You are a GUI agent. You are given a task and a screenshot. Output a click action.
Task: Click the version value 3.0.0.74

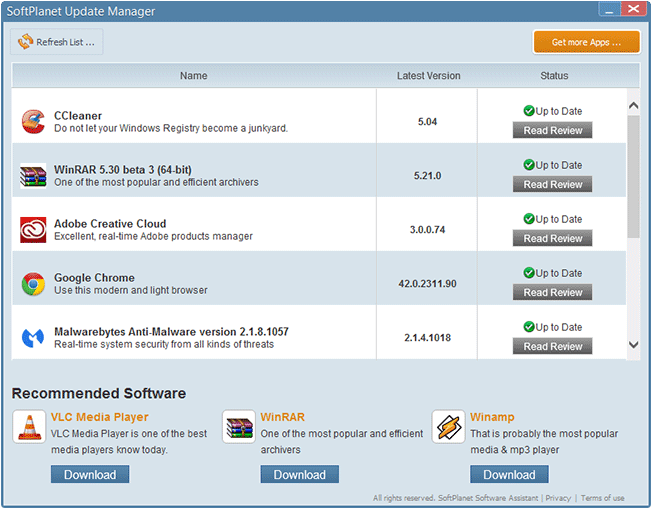(x=427, y=230)
